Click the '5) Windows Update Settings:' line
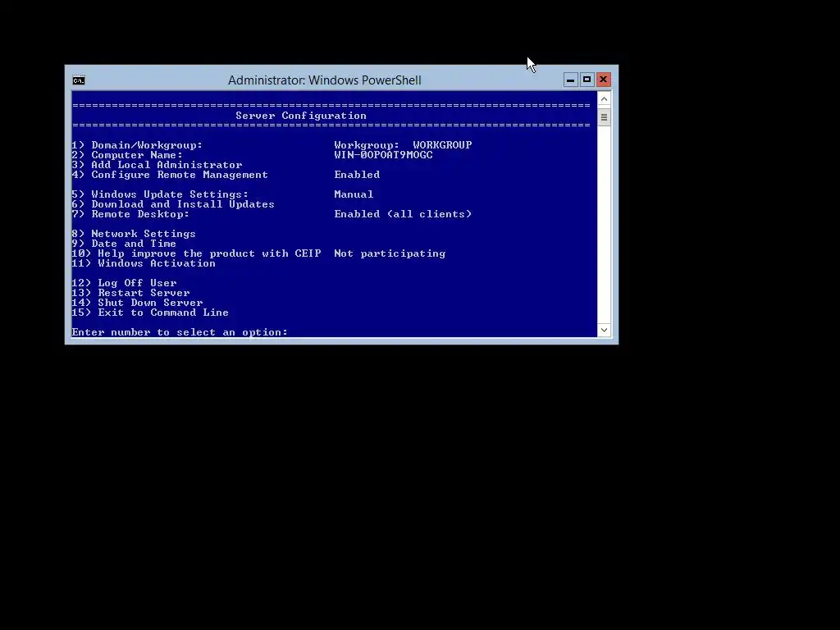The height and width of the screenshot is (630, 840). (160, 194)
